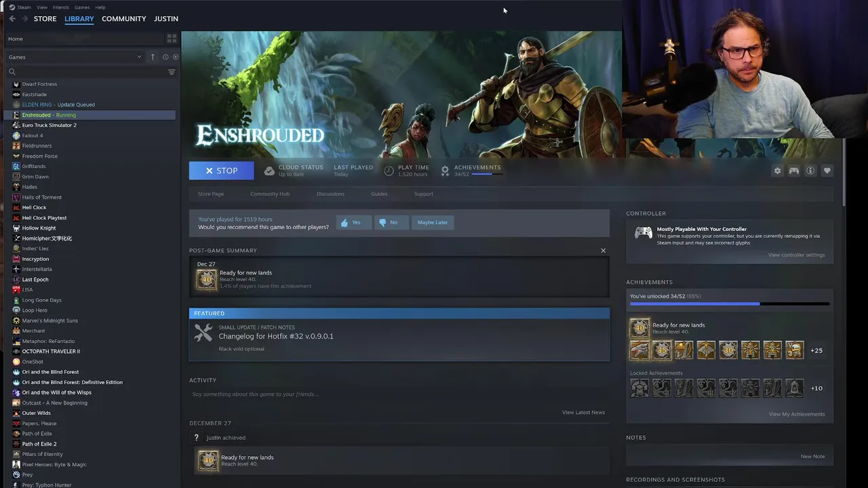868x488 pixels.
Task: Open the Discussions link
Action: pyautogui.click(x=330, y=194)
